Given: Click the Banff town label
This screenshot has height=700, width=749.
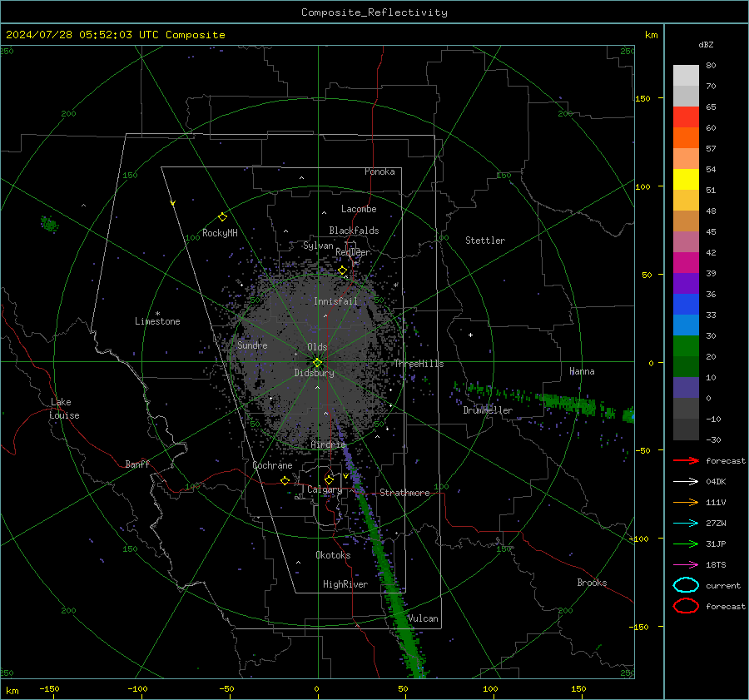Looking at the screenshot, I should 137,464.
